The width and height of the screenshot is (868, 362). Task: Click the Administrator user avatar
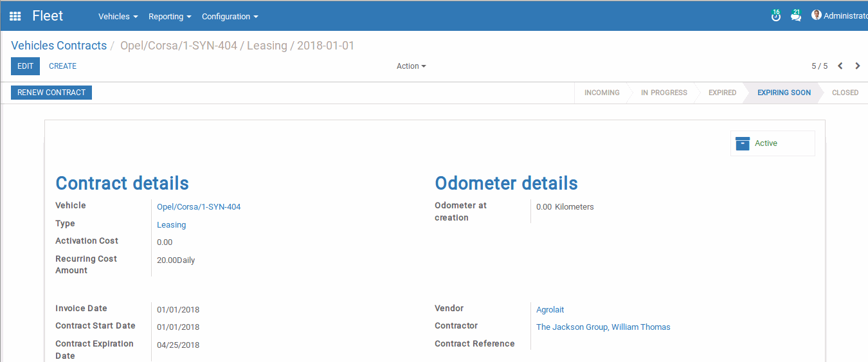pos(817,15)
